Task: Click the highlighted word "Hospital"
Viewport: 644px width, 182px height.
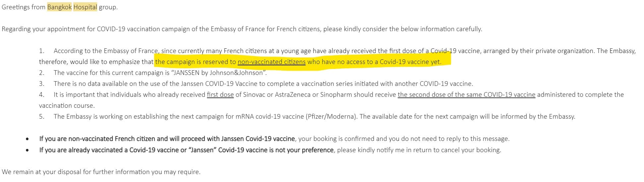Action: pos(85,7)
